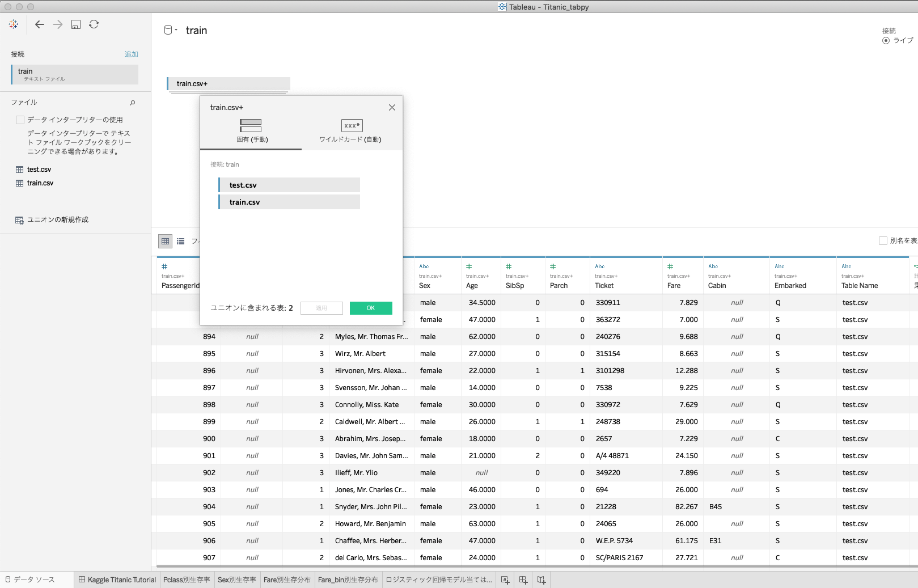Open the Sex別生存率 sheet tab

click(x=237, y=579)
